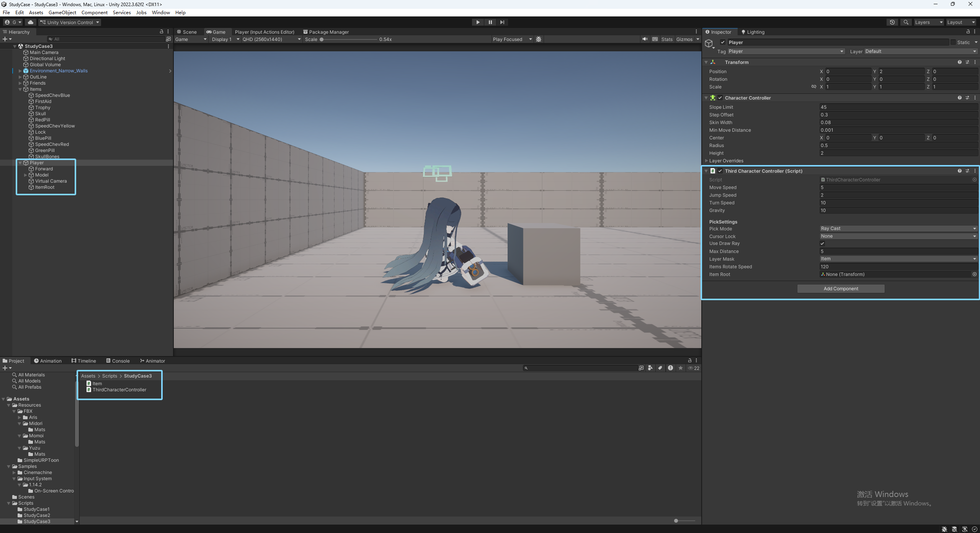
Task: Toggle the Stats button in Game view
Action: click(666, 39)
